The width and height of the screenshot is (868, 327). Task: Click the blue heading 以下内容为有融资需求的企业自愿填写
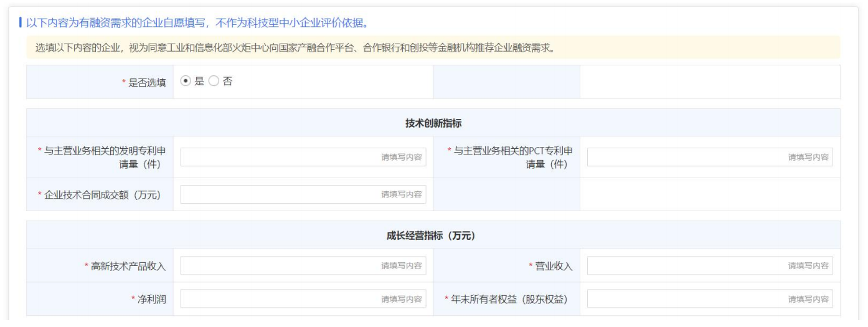(193, 24)
